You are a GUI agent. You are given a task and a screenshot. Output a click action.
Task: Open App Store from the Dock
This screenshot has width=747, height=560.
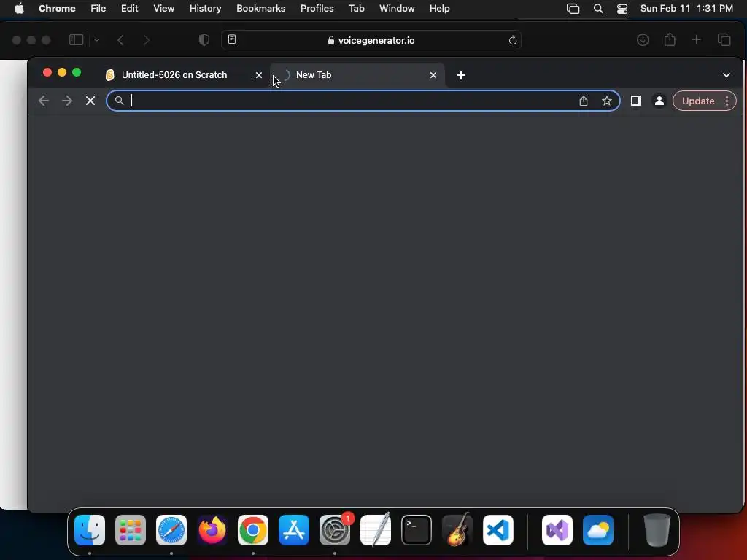(x=294, y=530)
